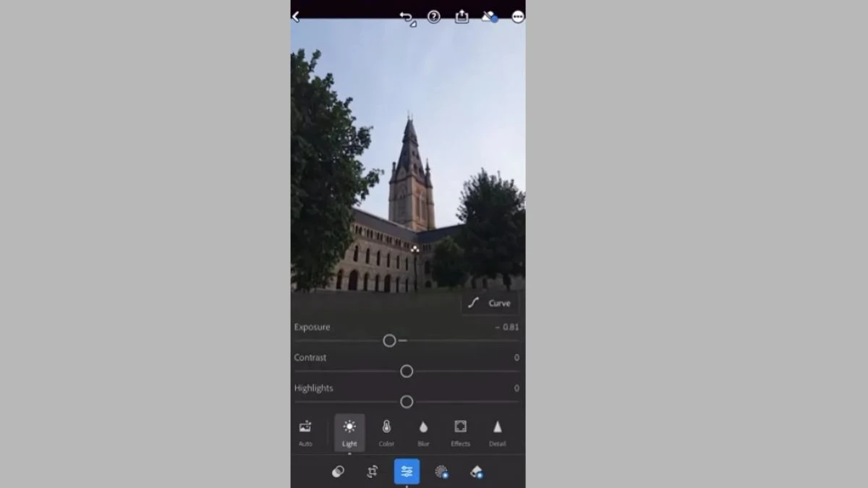The width and height of the screenshot is (868, 488).
Task: Click the Highlights slider handle
Action: tap(407, 401)
